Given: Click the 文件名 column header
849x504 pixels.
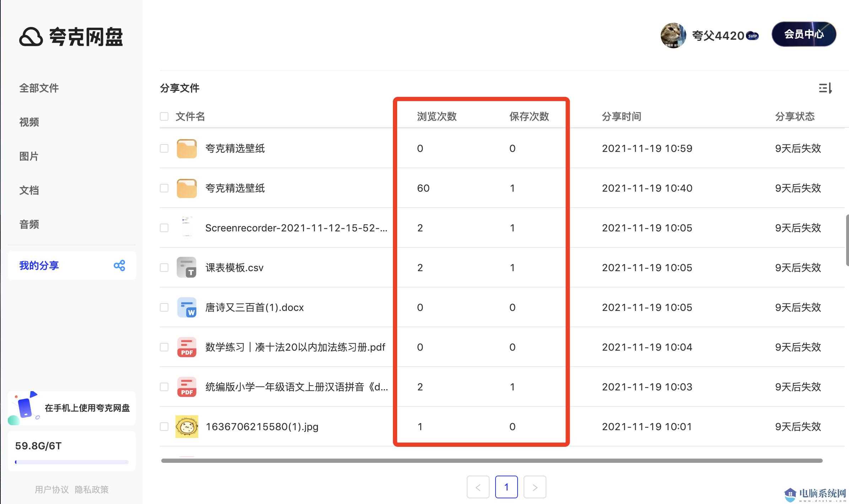Looking at the screenshot, I should pyautogui.click(x=190, y=116).
